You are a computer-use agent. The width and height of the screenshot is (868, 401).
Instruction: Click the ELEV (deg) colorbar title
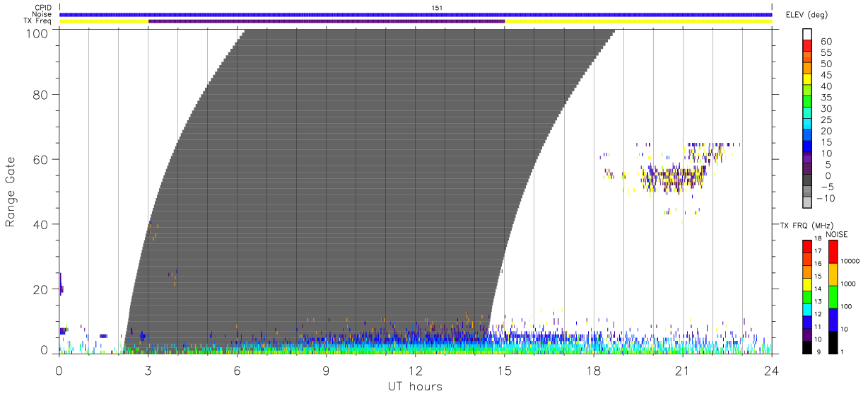coord(807,15)
